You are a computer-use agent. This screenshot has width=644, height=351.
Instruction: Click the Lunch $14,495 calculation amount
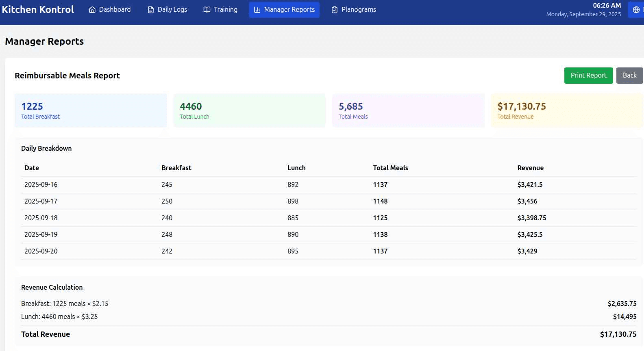point(624,317)
